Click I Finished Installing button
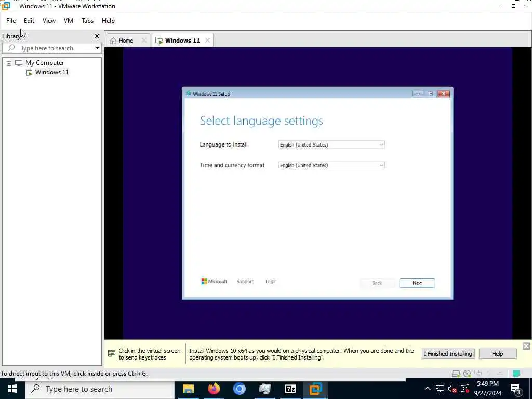The width and height of the screenshot is (532, 399). (448, 354)
